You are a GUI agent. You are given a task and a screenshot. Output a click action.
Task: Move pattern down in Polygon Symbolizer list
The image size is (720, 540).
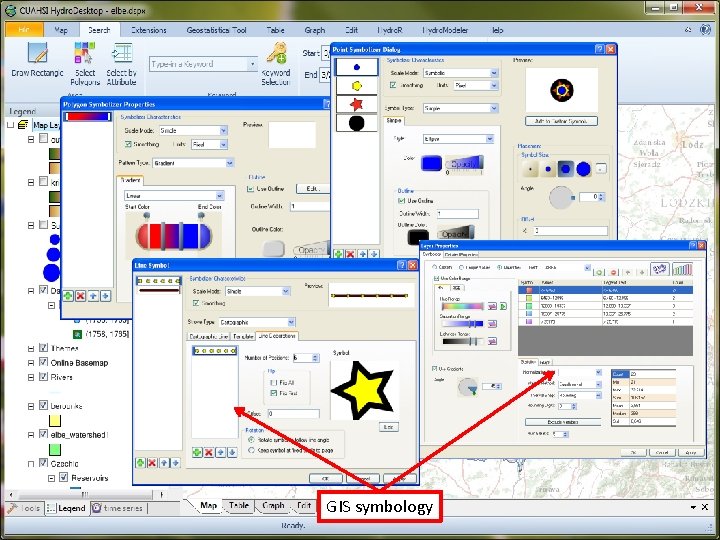pyautogui.click(x=105, y=296)
